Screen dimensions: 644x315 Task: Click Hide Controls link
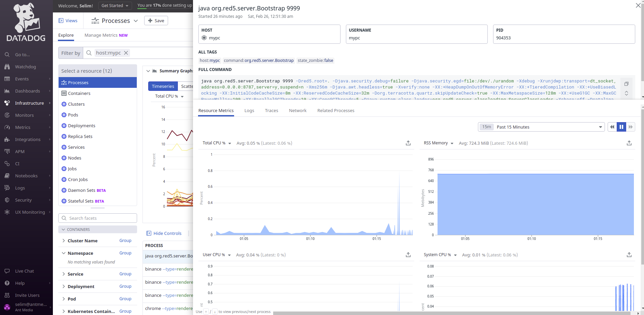pos(164,233)
